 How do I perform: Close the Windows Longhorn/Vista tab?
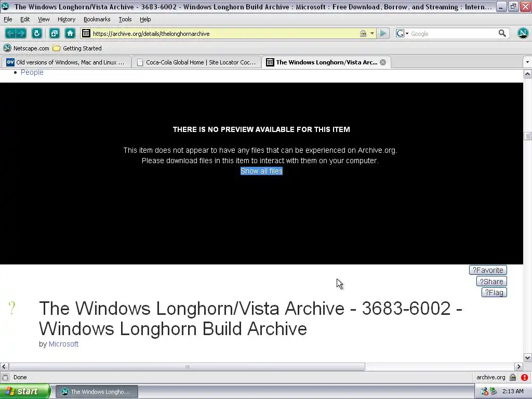[x=383, y=62]
